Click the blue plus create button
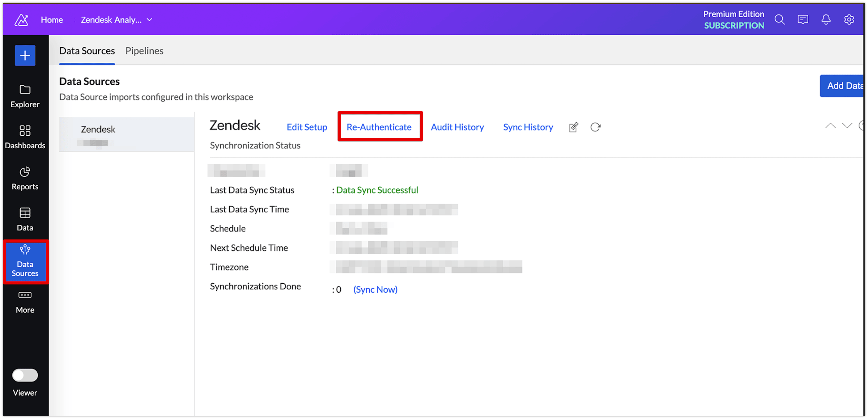Image resolution: width=868 pixels, height=419 pixels. 25,56
